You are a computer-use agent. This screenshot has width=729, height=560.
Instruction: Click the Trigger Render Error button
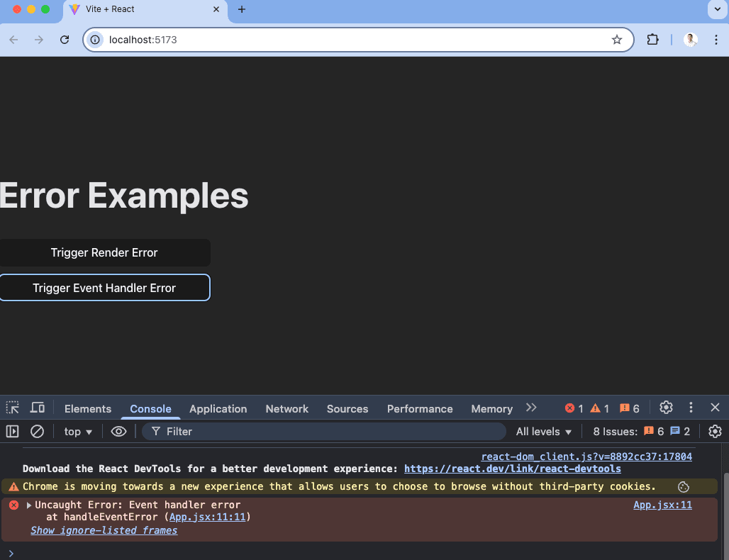104,252
